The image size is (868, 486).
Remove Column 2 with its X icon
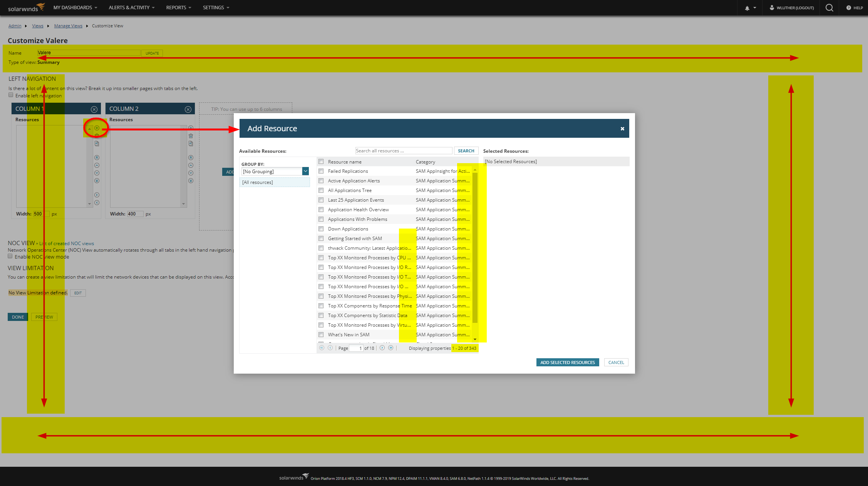pos(188,109)
